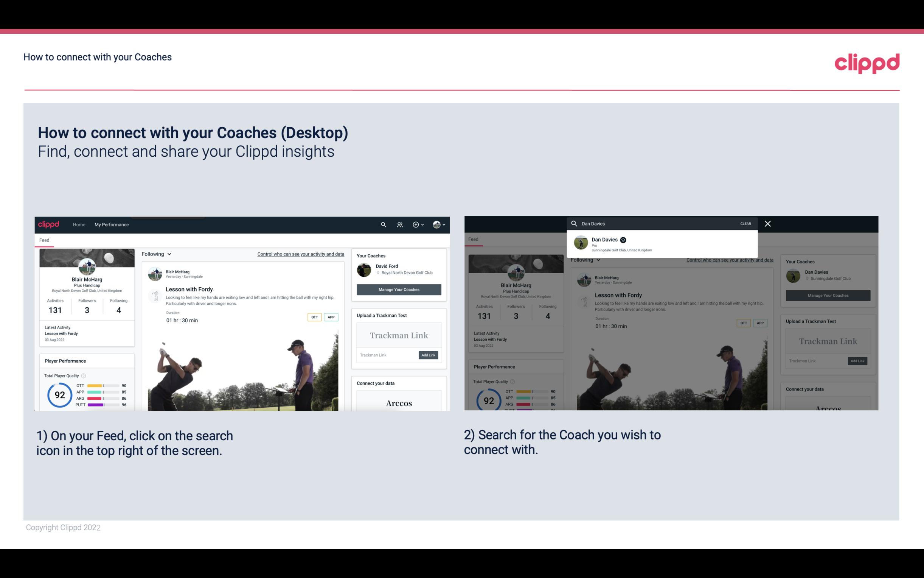Click the globe/language icon in navbar
Image resolution: width=924 pixels, height=578 pixels.
point(436,224)
